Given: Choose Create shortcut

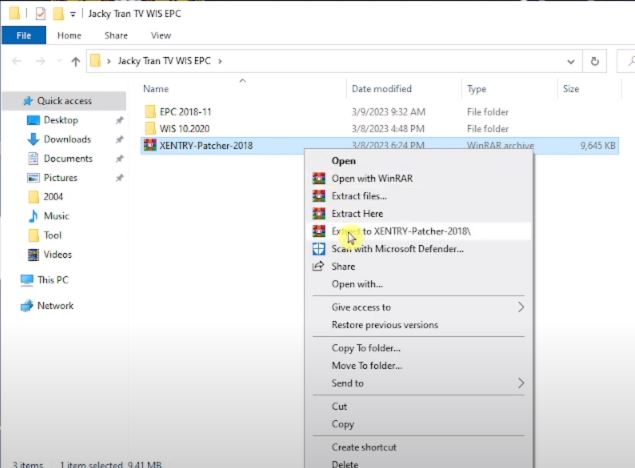Looking at the screenshot, I should 364,447.
